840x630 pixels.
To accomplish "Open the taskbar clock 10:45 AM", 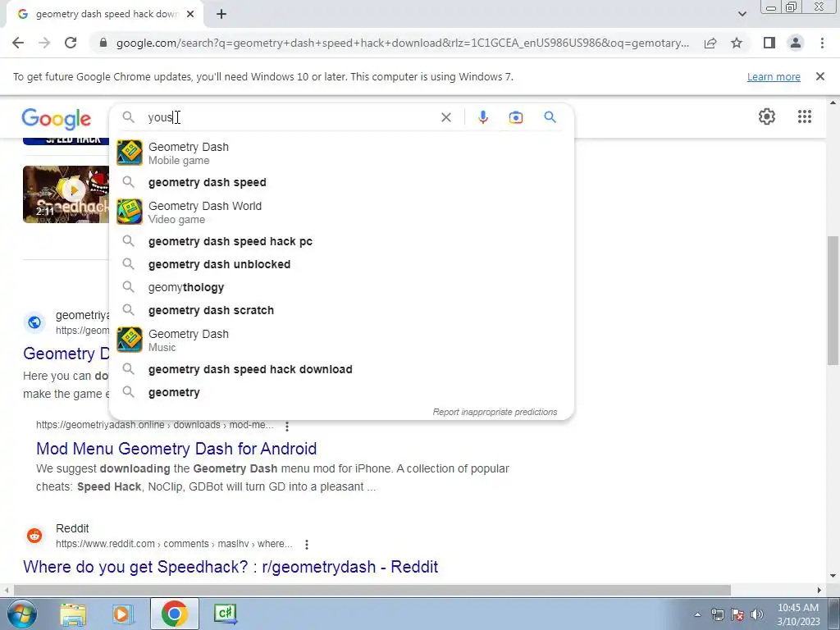I will [798, 614].
